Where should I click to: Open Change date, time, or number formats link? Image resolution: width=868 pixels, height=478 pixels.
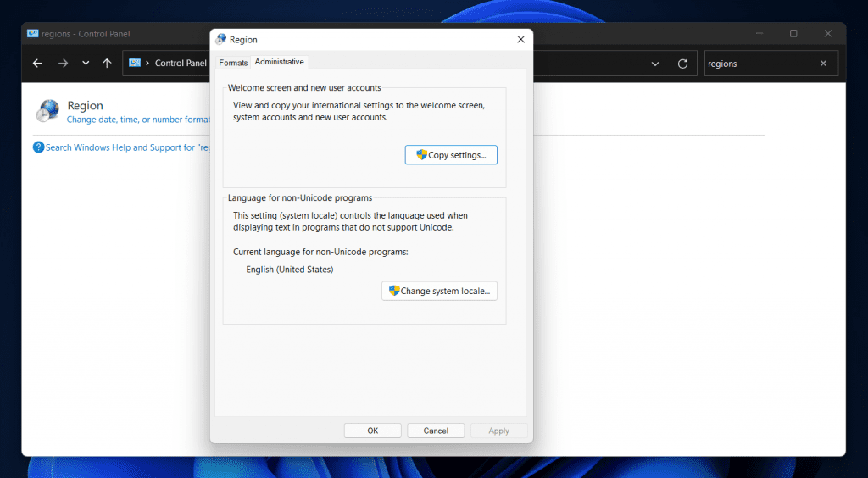[x=138, y=119]
